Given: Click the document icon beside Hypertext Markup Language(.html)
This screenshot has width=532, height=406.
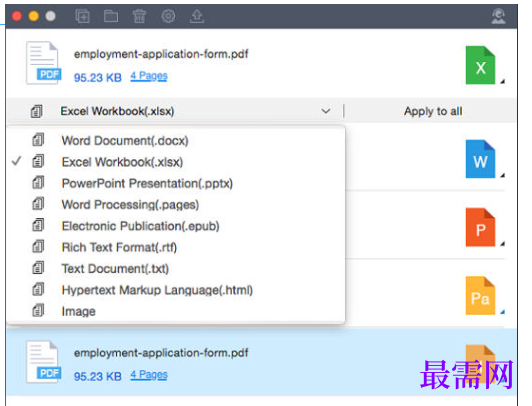Looking at the screenshot, I should click(38, 289).
